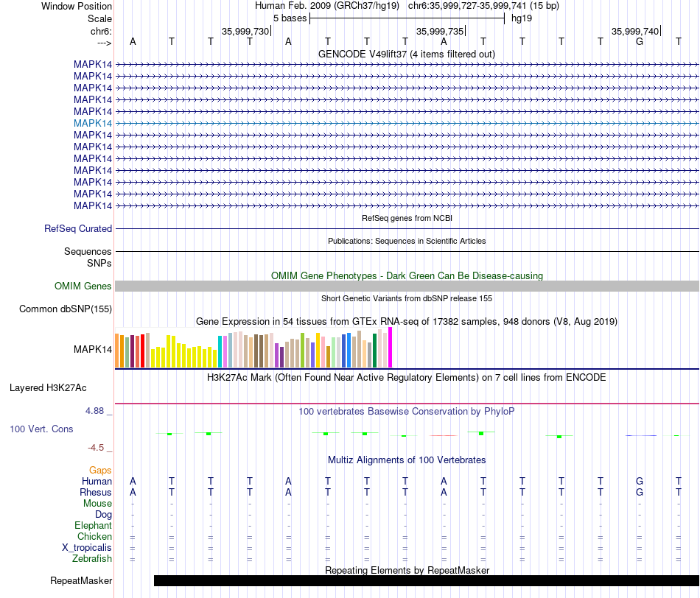This screenshot has width=700, height=598.
Task: Click the hg19 label next to scale bar
Action: [522, 18]
